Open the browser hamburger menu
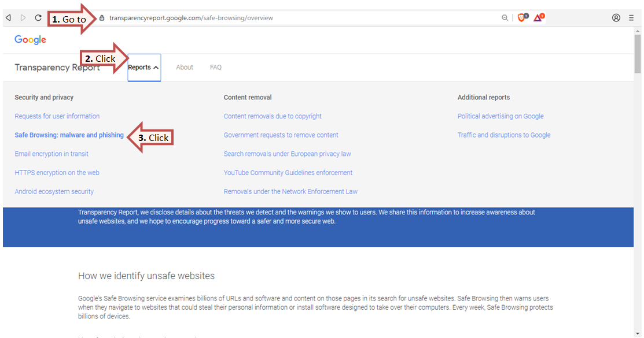The height and width of the screenshot is (338, 644). (x=631, y=18)
